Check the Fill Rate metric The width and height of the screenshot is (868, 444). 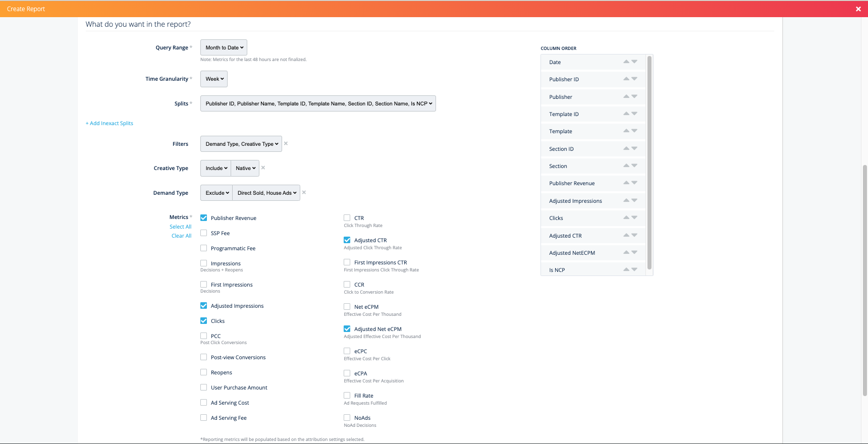click(347, 396)
